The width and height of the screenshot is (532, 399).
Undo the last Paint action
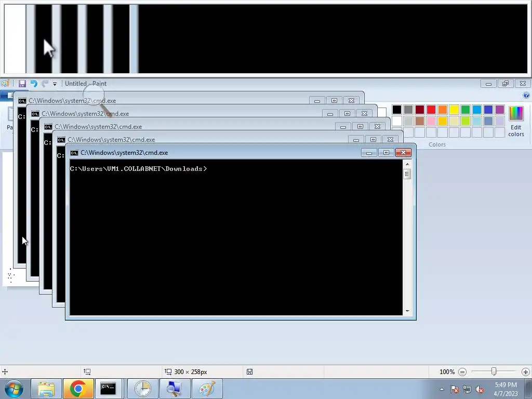(34, 84)
